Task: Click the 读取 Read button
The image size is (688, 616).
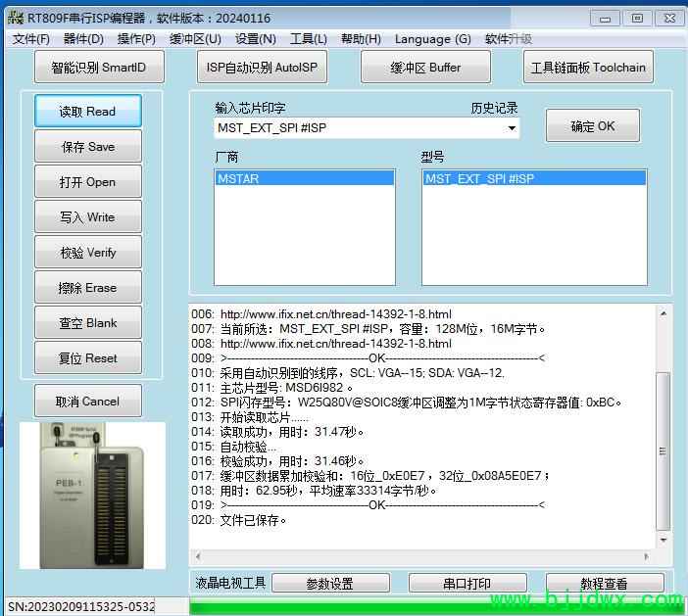Action: [88, 112]
